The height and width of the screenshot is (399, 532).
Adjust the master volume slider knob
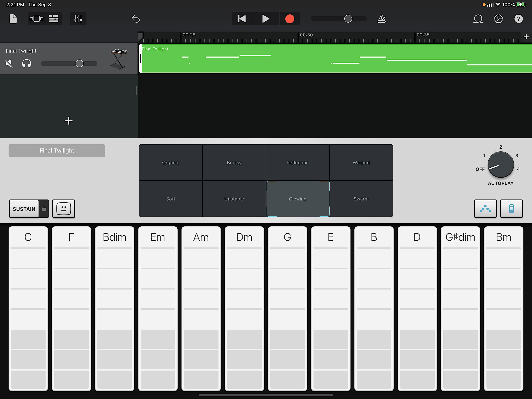(348, 19)
